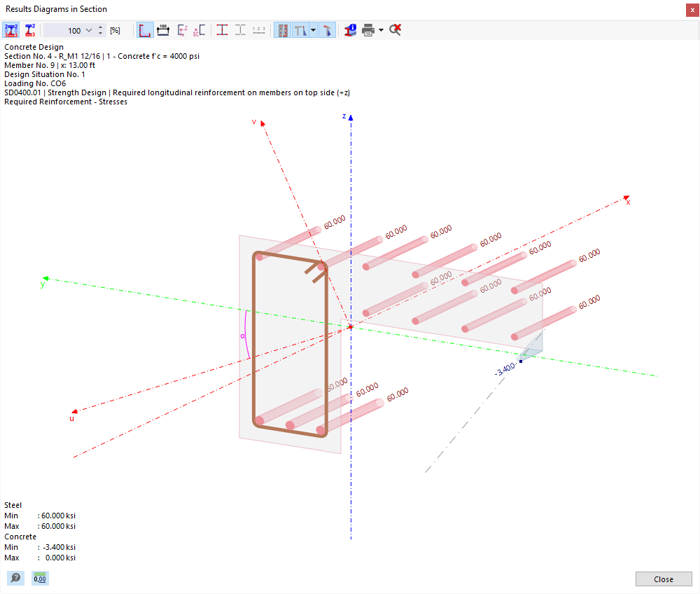
Task: Toggle the first section-results icon in toolbar
Action: coord(11,30)
